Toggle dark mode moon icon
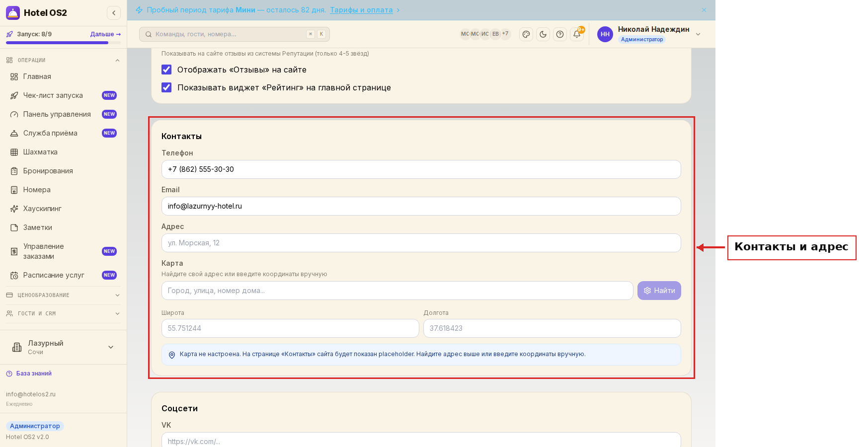The width and height of the screenshot is (868, 447). (x=543, y=34)
